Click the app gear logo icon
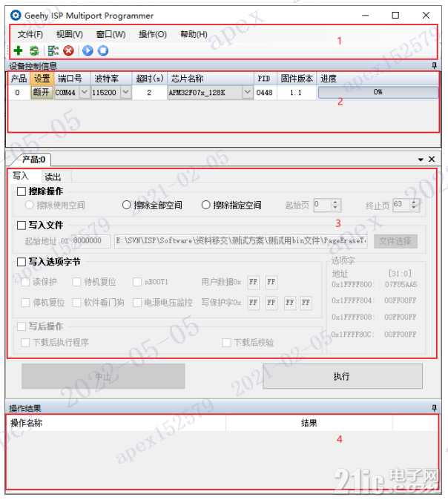Image resolution: width=448 pixels, height=500 pixels. pos(16,15)
